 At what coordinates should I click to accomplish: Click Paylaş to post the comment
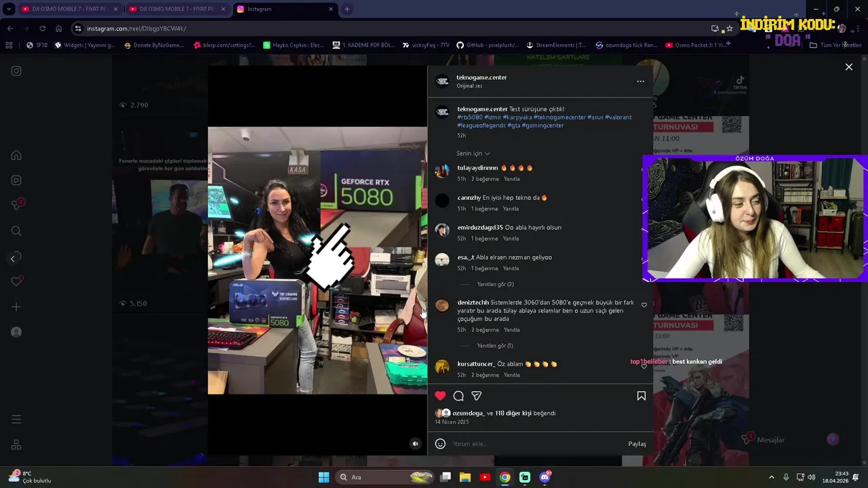(637, 444)
